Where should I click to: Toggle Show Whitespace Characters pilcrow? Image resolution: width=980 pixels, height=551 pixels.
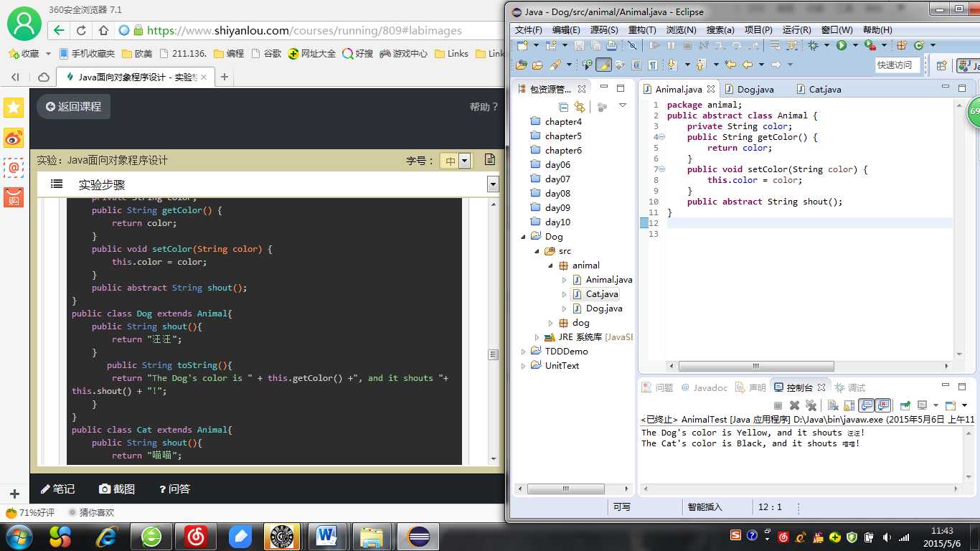click(653, 65)
